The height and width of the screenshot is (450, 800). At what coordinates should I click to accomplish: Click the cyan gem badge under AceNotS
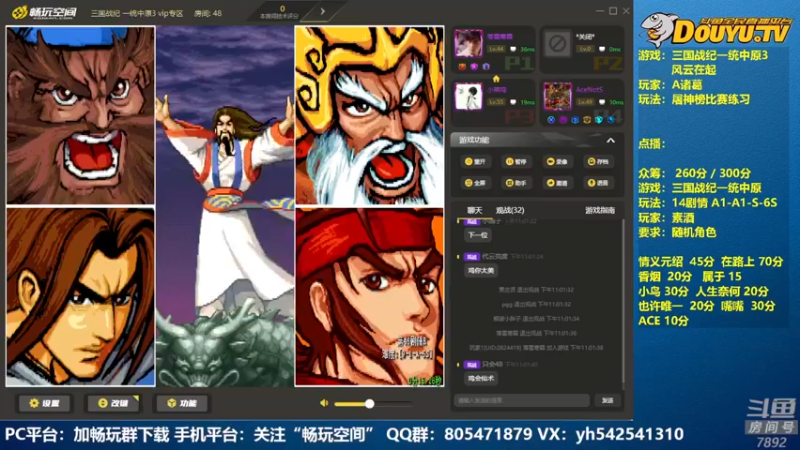(598, 120)
